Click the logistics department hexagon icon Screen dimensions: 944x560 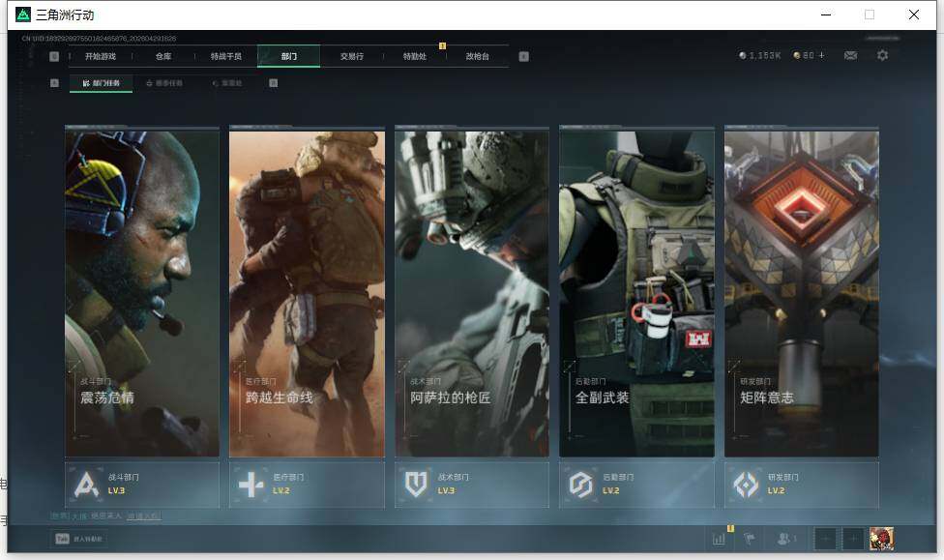pos(581,484)
